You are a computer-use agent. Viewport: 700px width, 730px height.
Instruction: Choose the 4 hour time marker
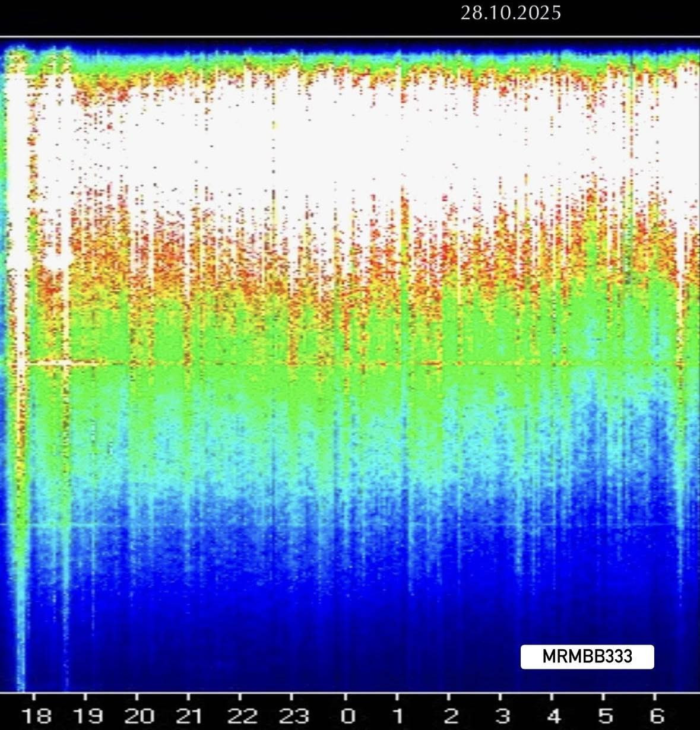point(553,715)
